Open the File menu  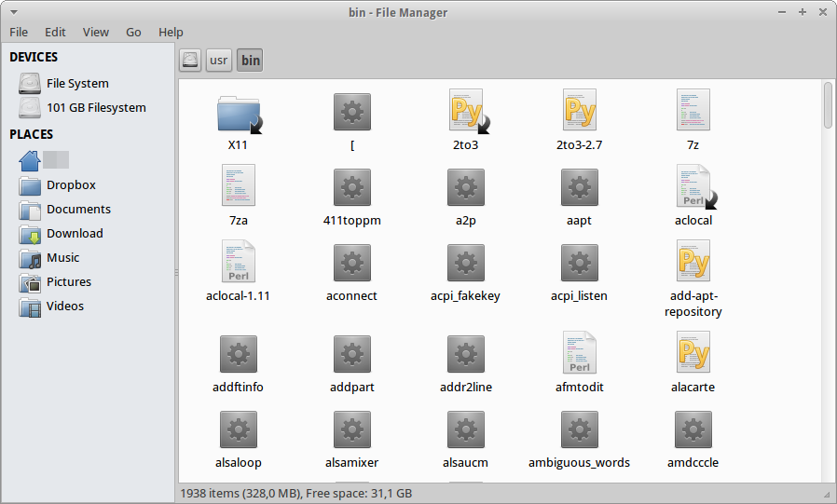(19, 32)
